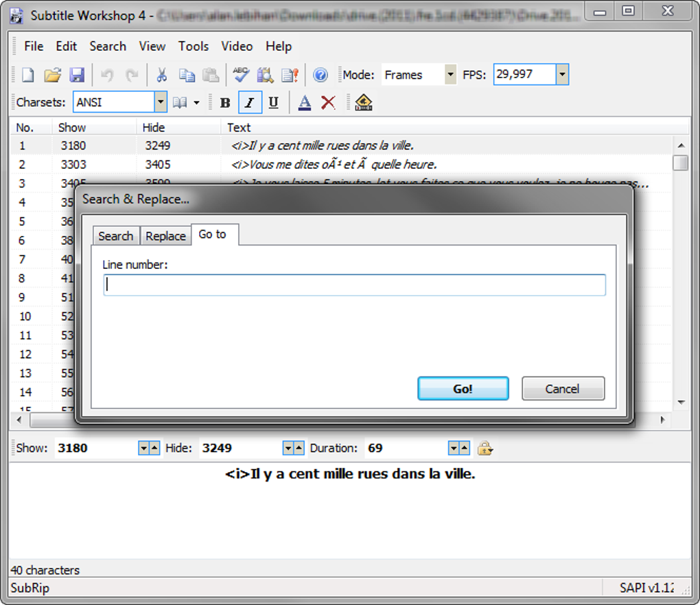
Task: Open the information and errors icon
Action: point(290,75)
